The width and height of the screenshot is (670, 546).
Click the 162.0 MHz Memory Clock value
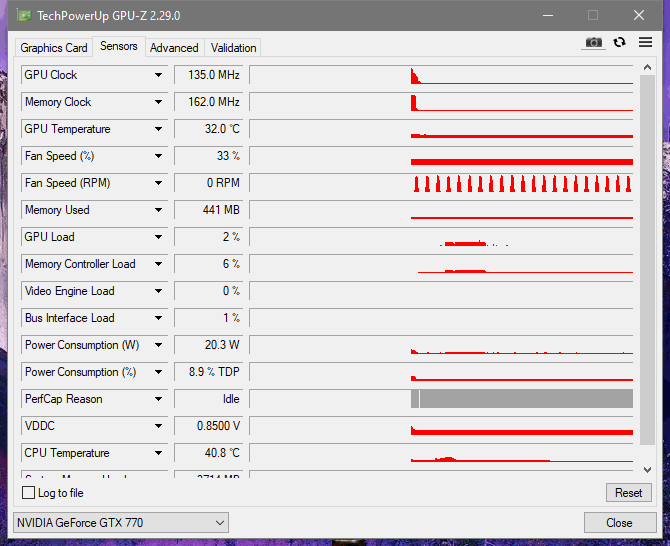(x=209, y=102)
